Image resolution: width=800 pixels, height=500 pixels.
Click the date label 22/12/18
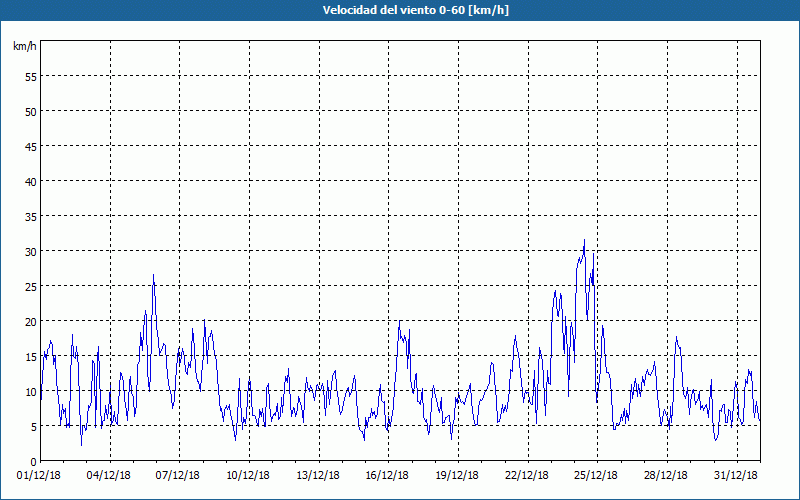click(527, 476)
